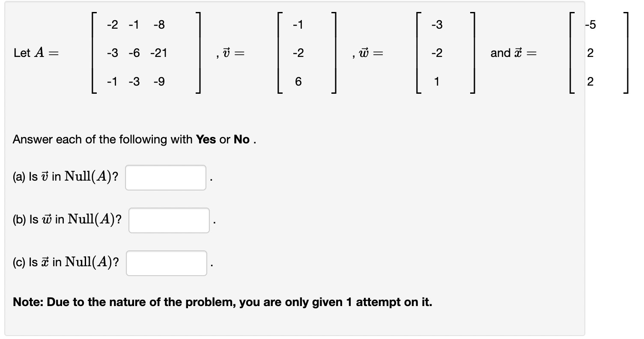Click the vector v column entries

(x=298, y=53)
